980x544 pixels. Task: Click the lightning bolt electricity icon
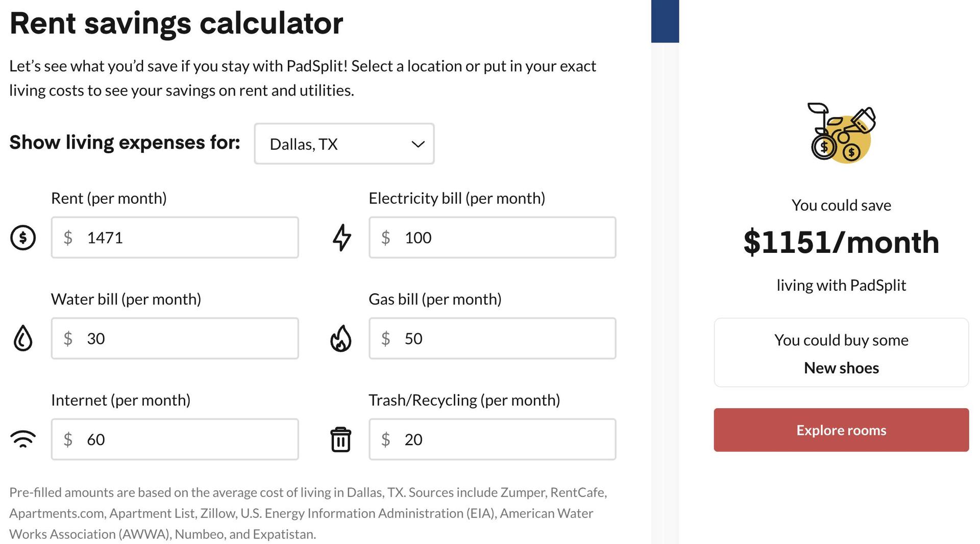341,238
